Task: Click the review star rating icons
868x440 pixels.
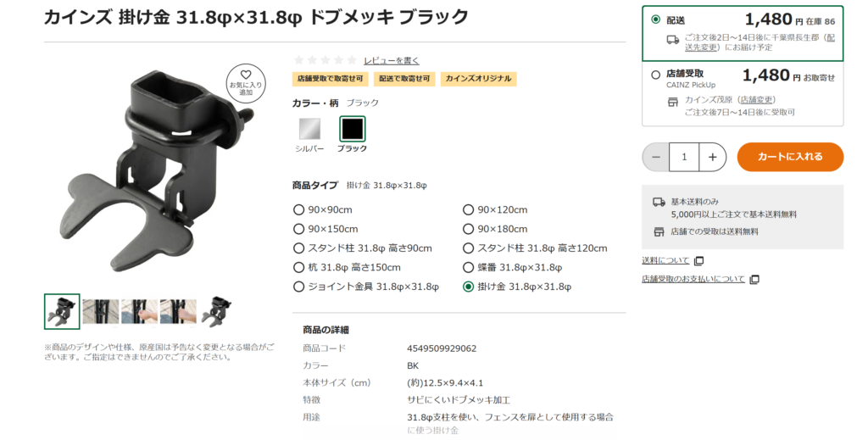Action: coord(325,60)
